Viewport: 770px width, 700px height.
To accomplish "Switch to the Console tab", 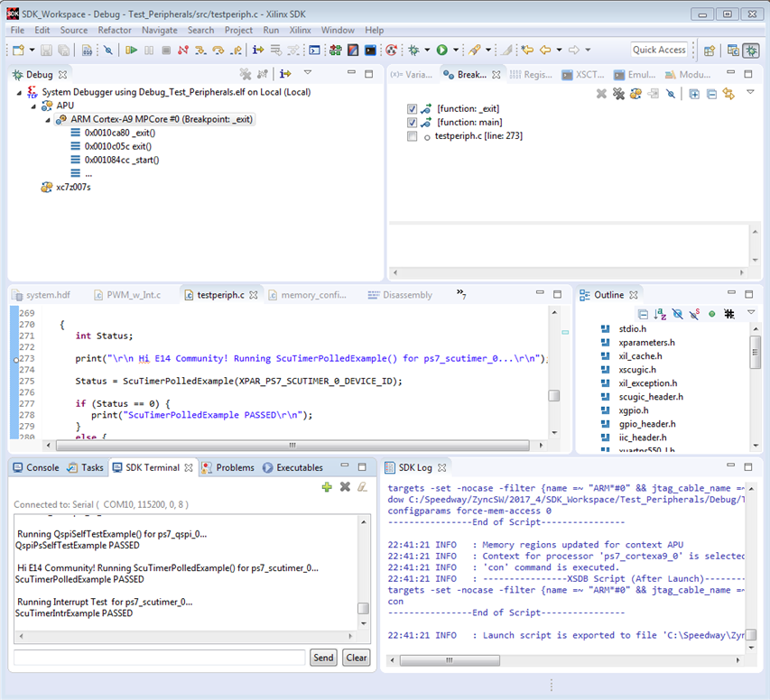I will [x=36, y=468].
